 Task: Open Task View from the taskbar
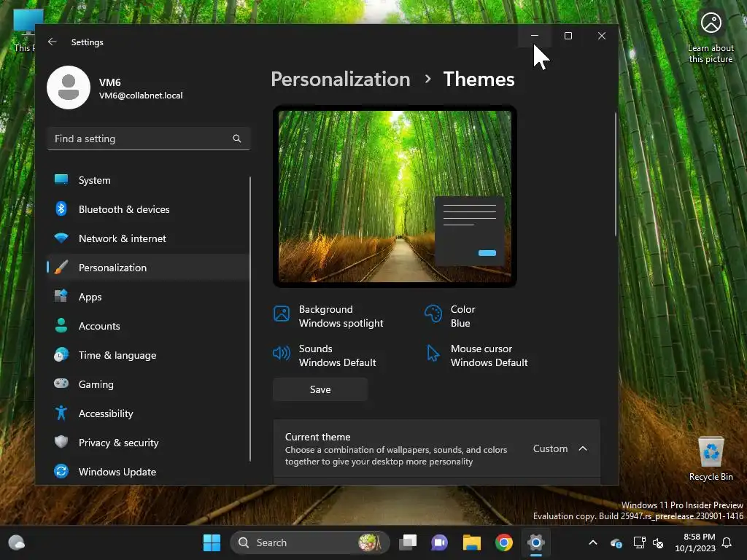408,542
